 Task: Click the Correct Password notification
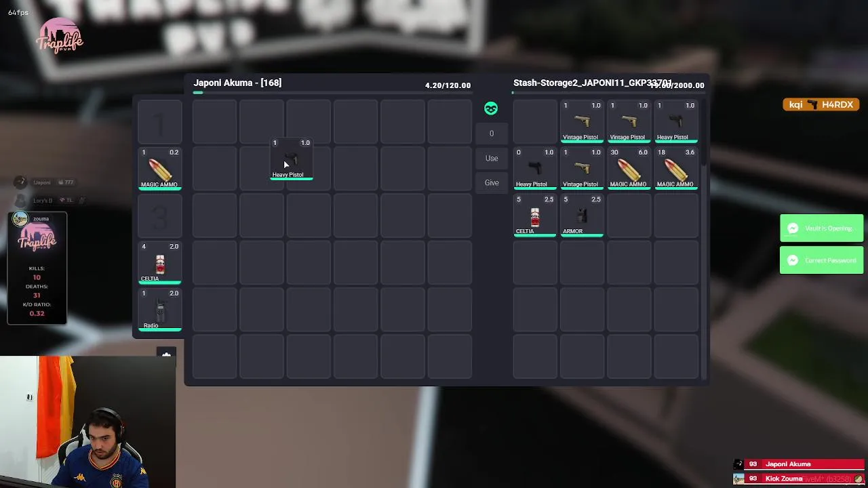click(x=821, y=260)
